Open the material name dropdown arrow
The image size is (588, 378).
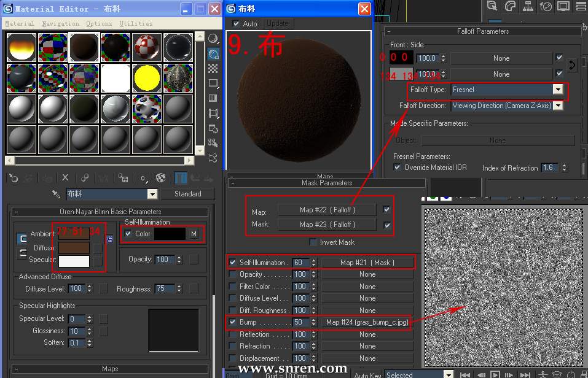click(152, 194)
